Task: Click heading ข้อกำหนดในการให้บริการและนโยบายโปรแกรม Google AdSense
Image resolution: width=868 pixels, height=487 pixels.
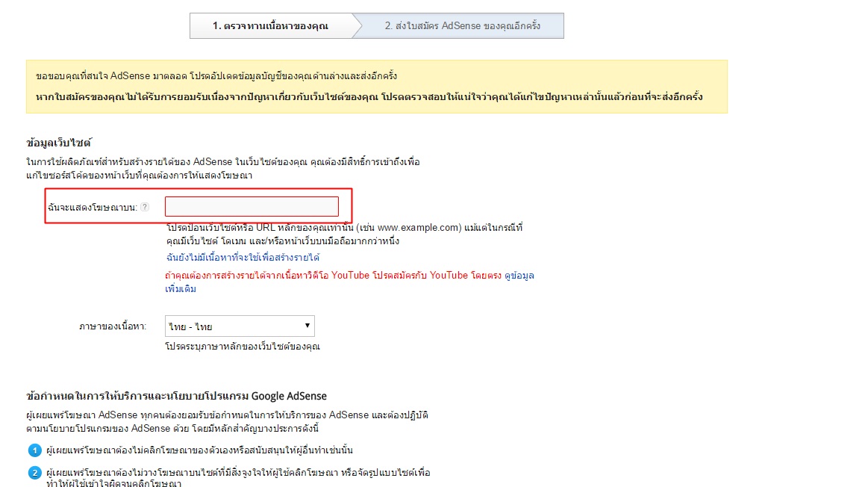Action: click(177, 396)
